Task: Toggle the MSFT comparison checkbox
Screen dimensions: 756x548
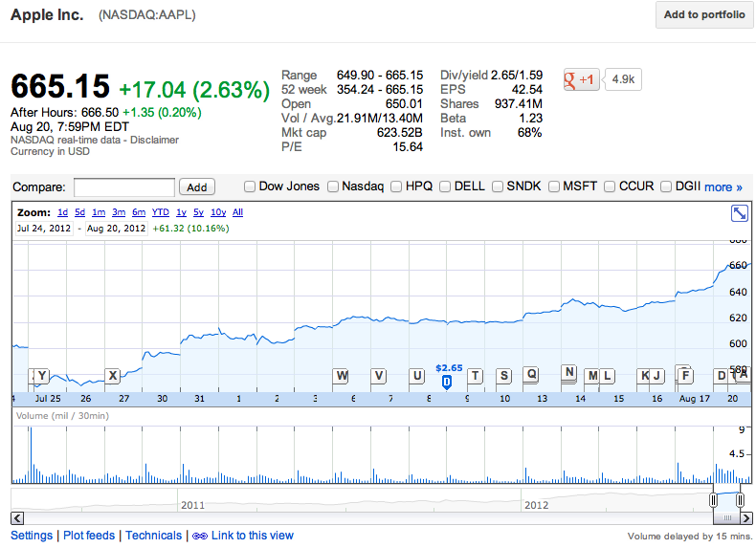Action: click(x=554, y=186)
